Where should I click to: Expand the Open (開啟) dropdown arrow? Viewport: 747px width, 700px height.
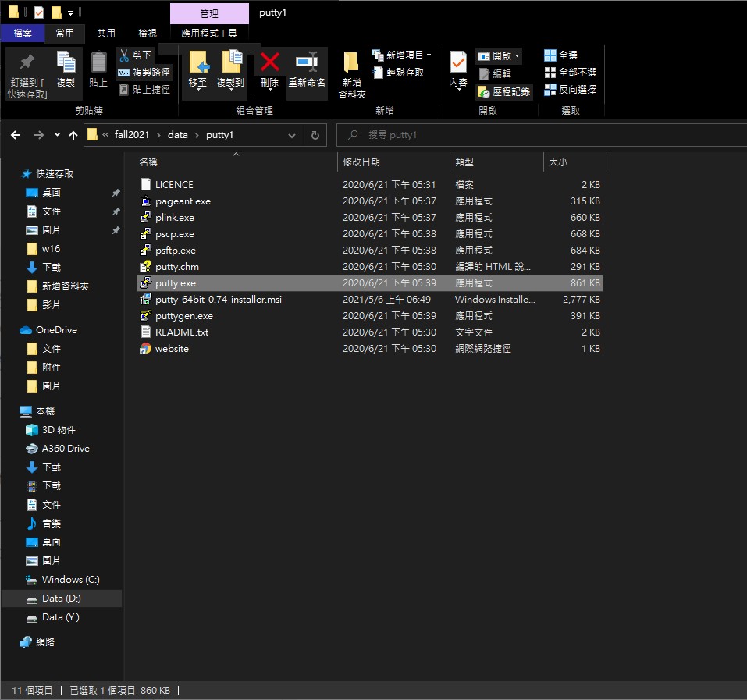point(517,56)
